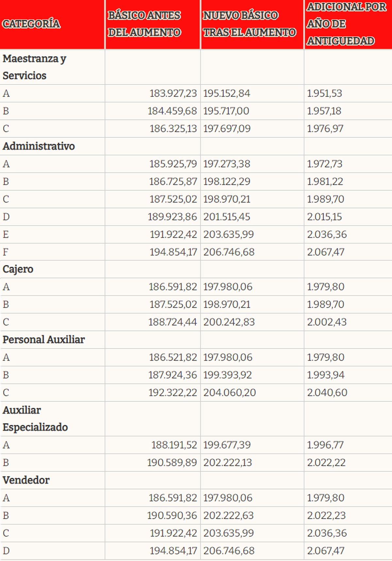Select the Vendedor section heading
Viewport: 392px width, 561px height.
click(26, 480)
